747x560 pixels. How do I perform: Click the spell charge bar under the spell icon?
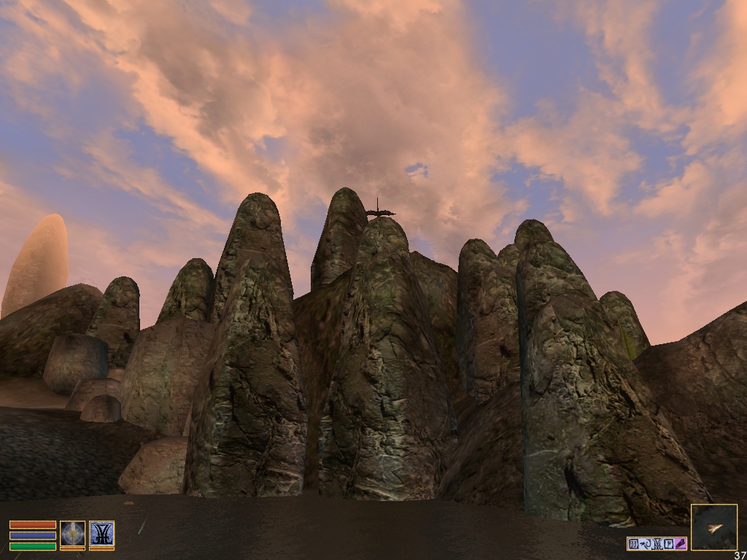click(101, 548)
